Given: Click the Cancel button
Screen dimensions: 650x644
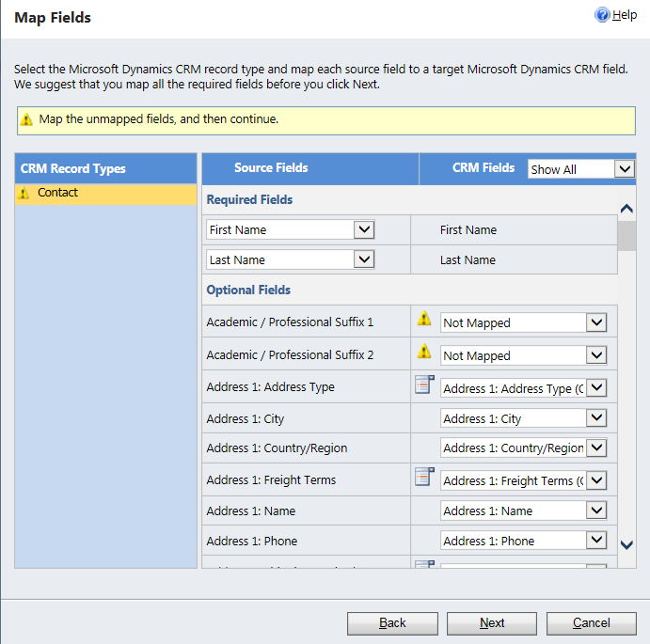Looking at the screenshot, I should (x=591, y=623).
